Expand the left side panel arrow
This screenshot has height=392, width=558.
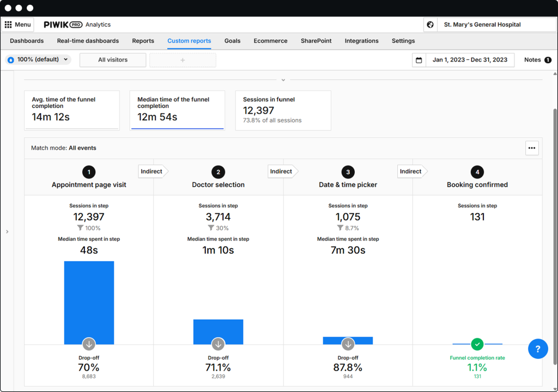pyautogui.click(x=7, y=232)
